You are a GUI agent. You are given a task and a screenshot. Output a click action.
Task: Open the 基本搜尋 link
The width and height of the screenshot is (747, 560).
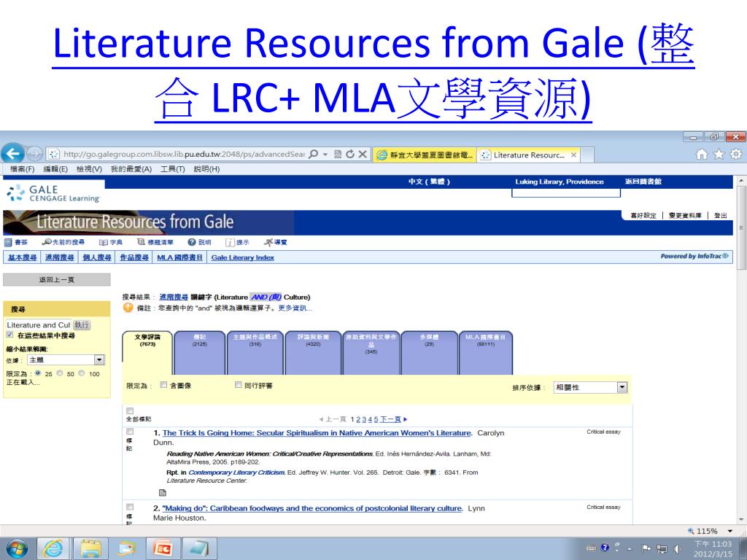point(22,257)
